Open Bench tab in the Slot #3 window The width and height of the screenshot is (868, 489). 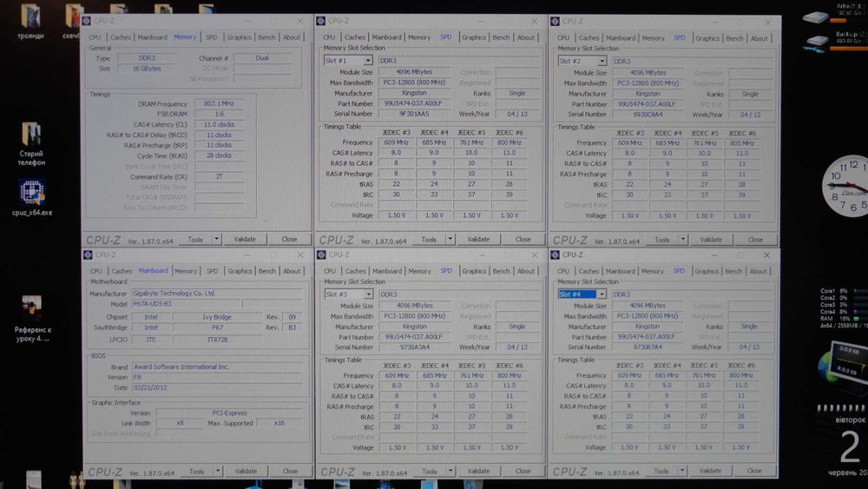(x=501, y=271)
